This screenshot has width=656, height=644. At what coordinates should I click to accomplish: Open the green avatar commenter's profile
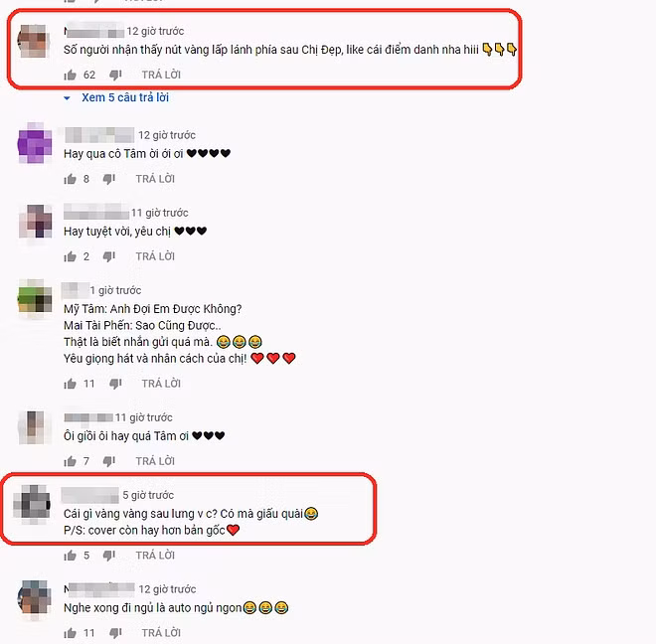pyautogui.click(x=35, y=299)
